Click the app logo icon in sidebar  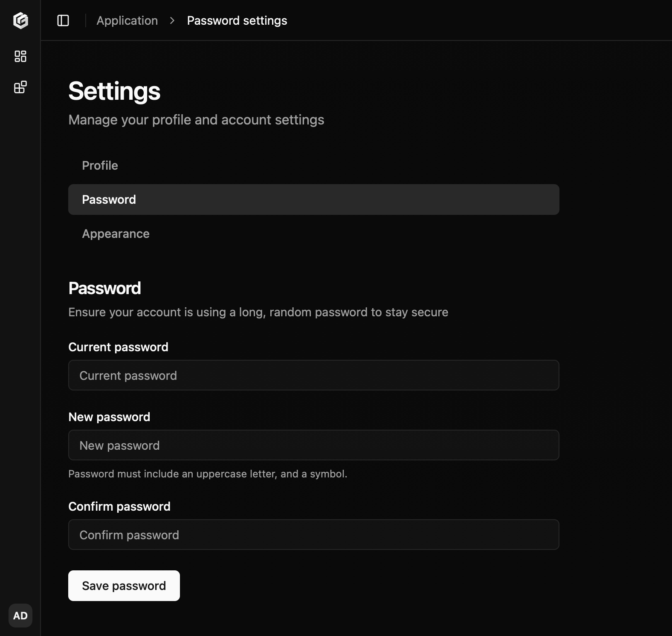coord(20,20)
